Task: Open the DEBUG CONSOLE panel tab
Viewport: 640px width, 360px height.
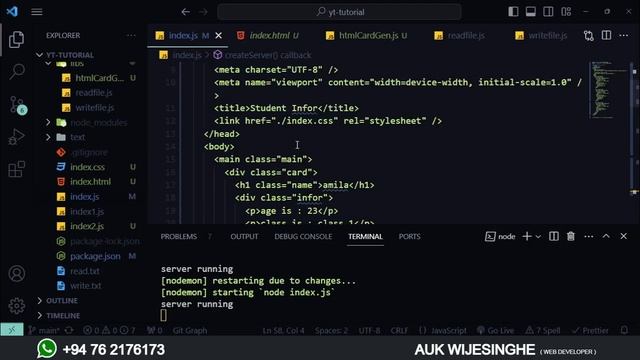Action: click(x=303, y=236)
